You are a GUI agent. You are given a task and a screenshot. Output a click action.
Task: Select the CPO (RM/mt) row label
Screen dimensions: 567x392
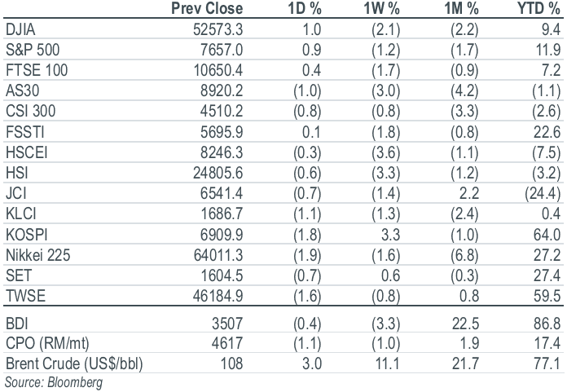pos(47,344)
